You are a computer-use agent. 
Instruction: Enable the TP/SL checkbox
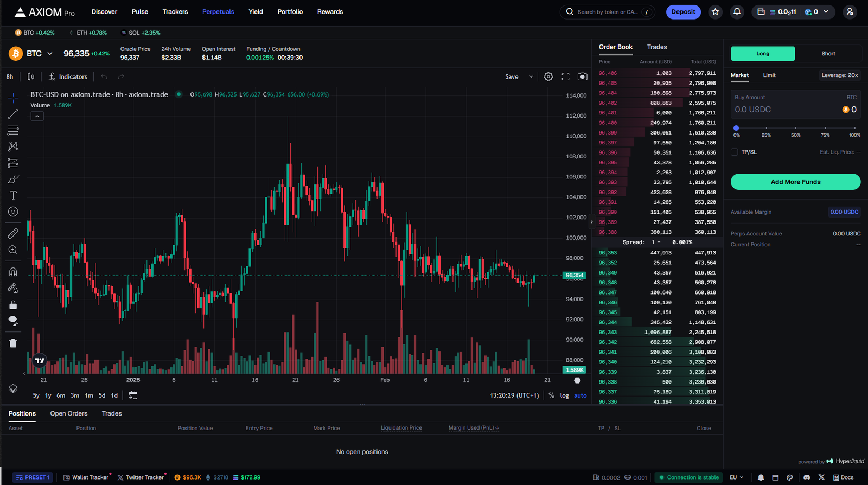[735, 152]
